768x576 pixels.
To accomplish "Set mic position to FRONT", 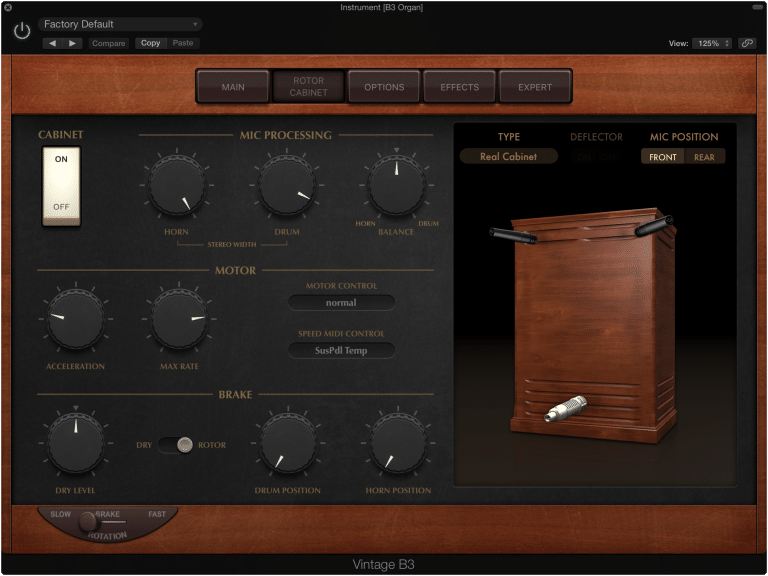I will (663, 157).
